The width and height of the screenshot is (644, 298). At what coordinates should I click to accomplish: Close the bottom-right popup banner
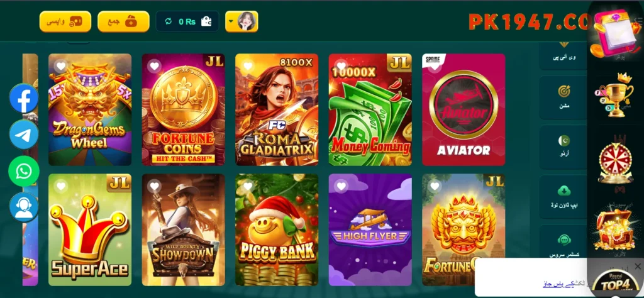point(638,267)
